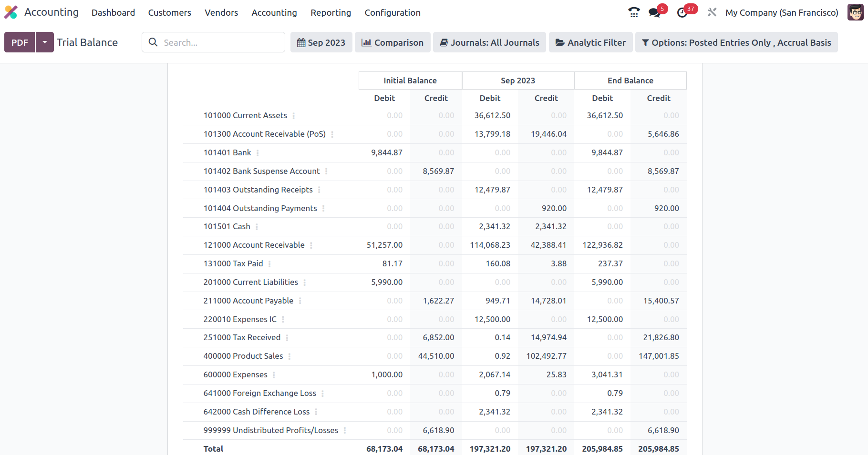Click the kebab icon beside 400000 Product Sales

click(x=289, y=356)
